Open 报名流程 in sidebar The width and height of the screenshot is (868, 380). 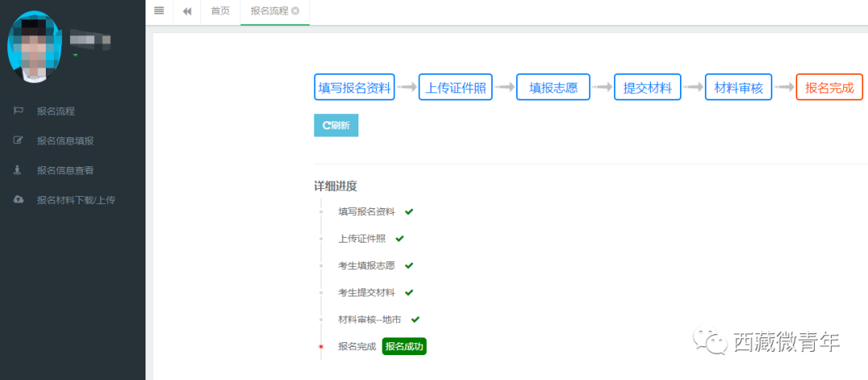pyautogui.click(x=55, y=111)
